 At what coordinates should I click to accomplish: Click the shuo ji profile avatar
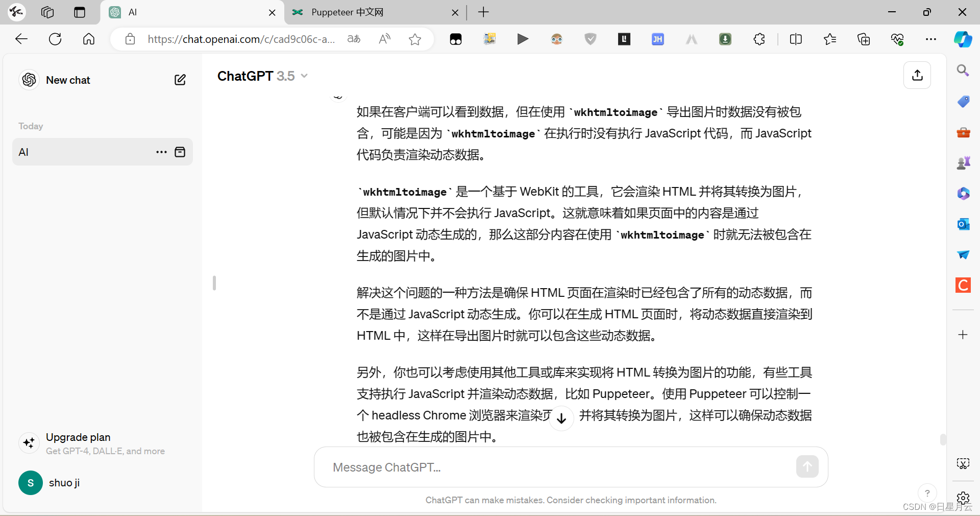[30, 483]
